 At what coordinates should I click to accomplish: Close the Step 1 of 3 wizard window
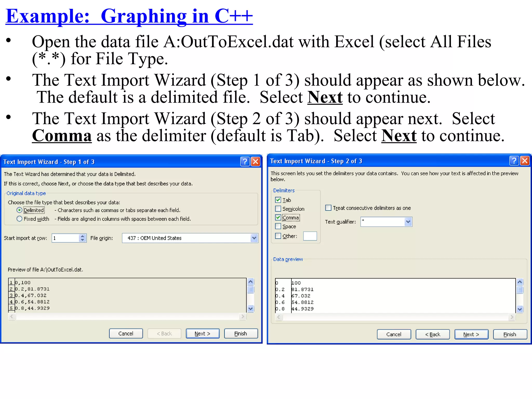coord(256,162)
